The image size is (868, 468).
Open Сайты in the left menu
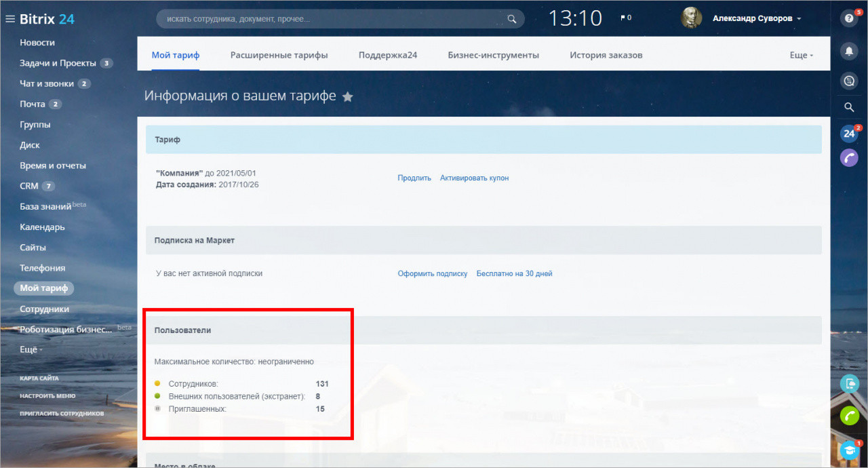tap(33, 247)
